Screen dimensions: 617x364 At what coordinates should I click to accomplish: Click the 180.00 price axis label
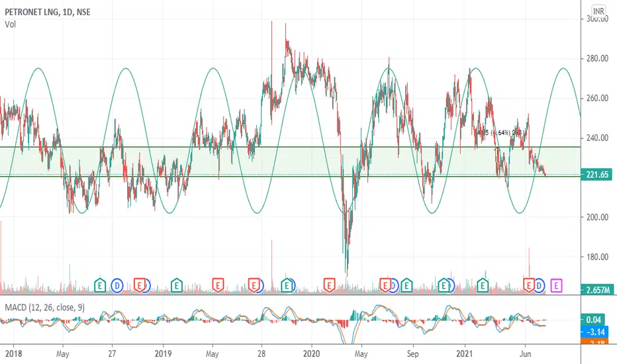(597, 257)
